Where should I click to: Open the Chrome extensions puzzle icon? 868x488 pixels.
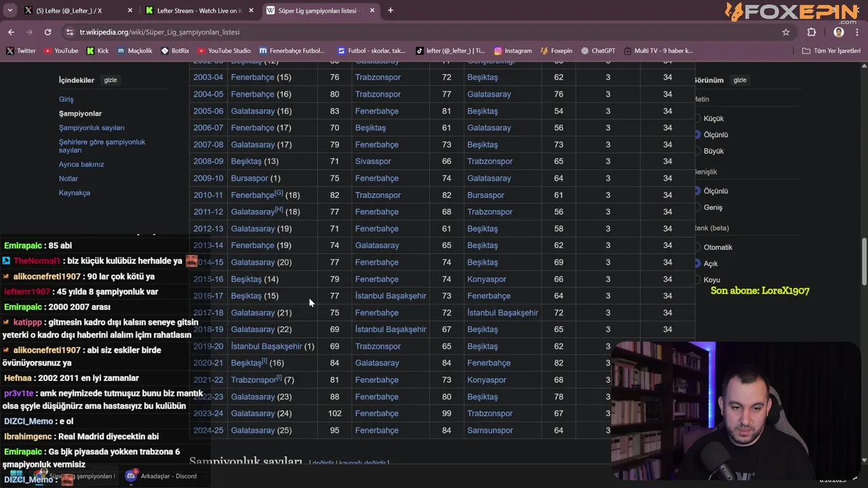[x=812, y=32]
